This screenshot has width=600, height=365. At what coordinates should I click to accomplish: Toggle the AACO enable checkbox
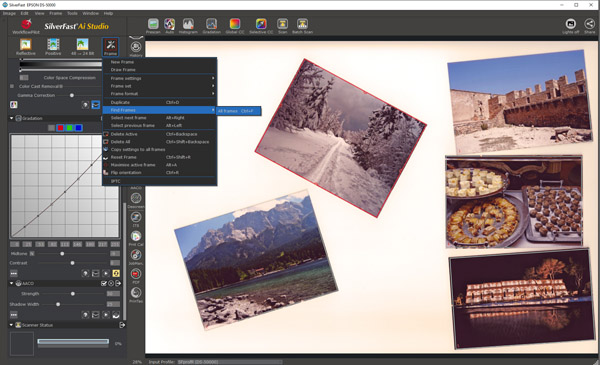pos(103,284)
